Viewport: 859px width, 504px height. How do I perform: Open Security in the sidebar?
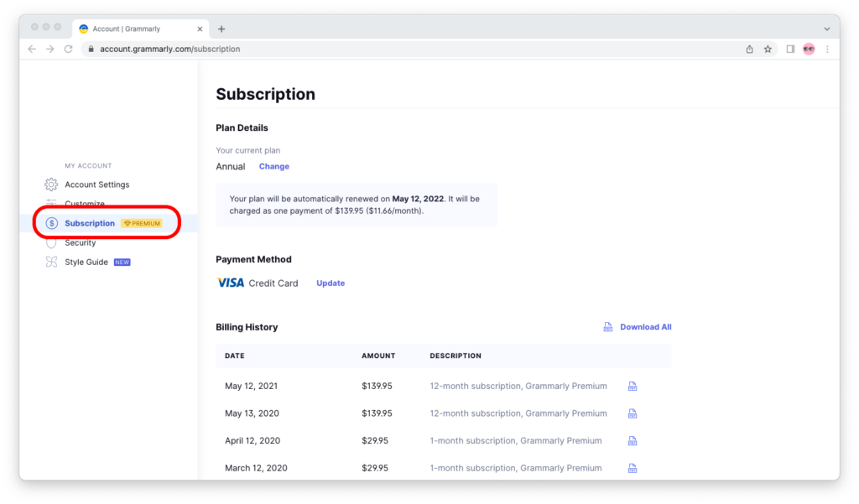[80, 242]
